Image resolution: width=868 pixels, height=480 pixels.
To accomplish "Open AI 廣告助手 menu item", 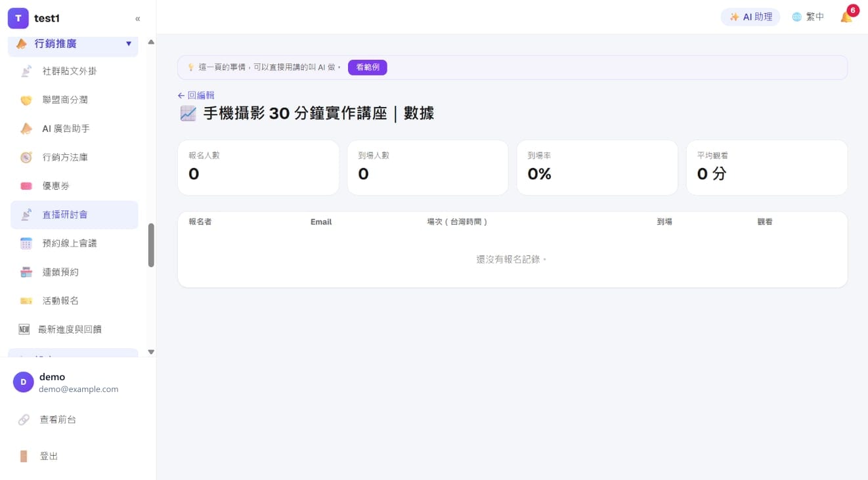I will pos(74,129).
